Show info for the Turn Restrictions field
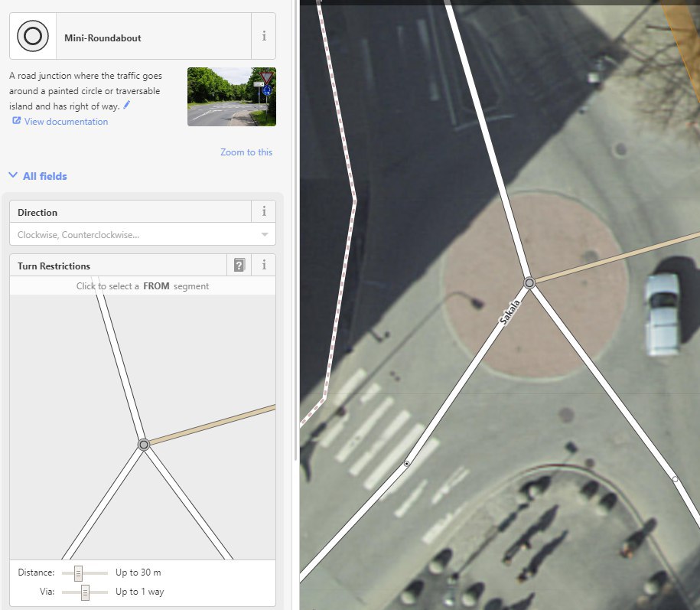Viewport: 700px width, 610px height. click(264, 265)
